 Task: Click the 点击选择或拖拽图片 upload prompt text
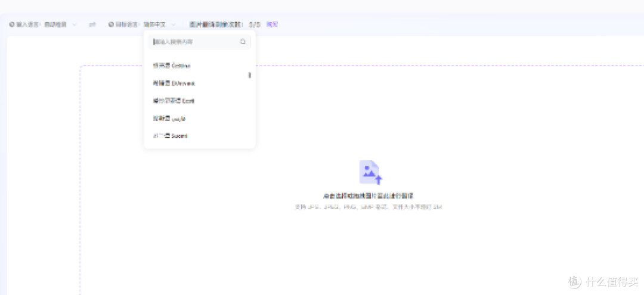point(369,196)
